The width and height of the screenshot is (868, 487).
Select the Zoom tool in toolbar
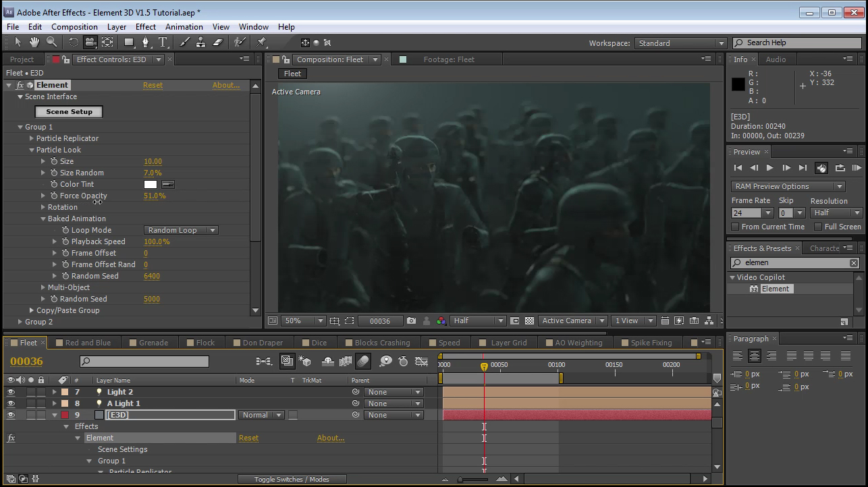click(x=51, y=42)
